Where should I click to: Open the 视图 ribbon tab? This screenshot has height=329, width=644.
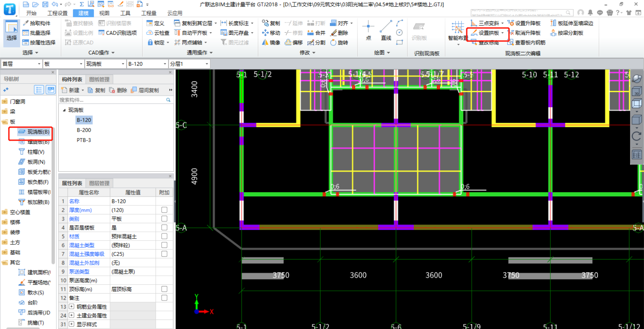[104, 13]
